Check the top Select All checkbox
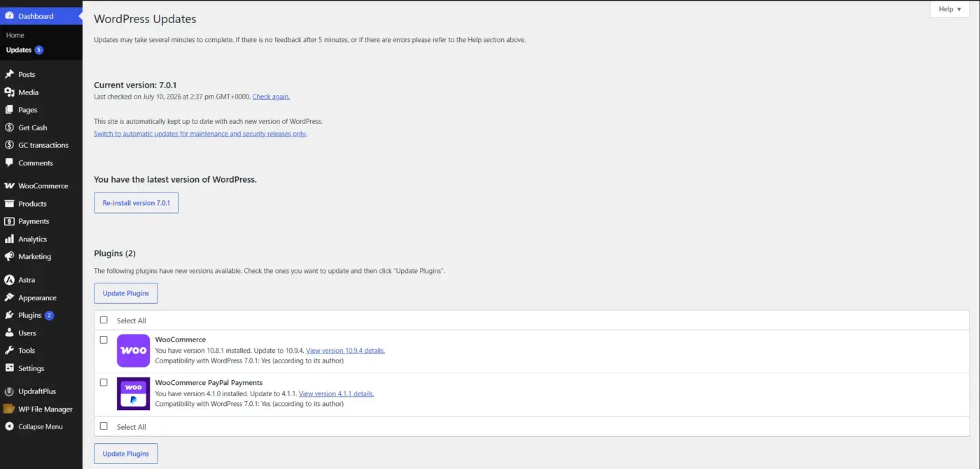980x469 pixels. [x=104, y=320]
